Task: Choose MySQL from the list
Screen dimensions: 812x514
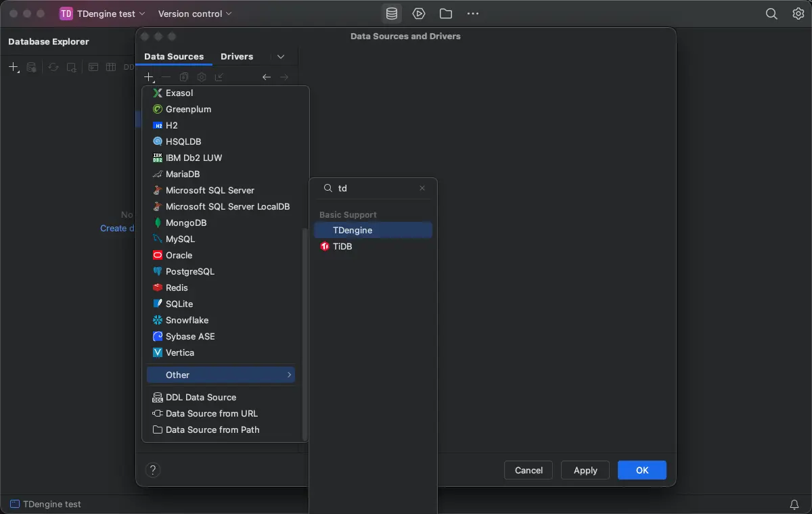Action: (221, 239)
